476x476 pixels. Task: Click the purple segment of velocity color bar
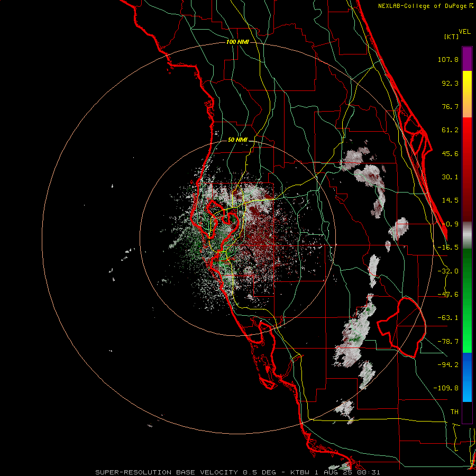(467, 59)
